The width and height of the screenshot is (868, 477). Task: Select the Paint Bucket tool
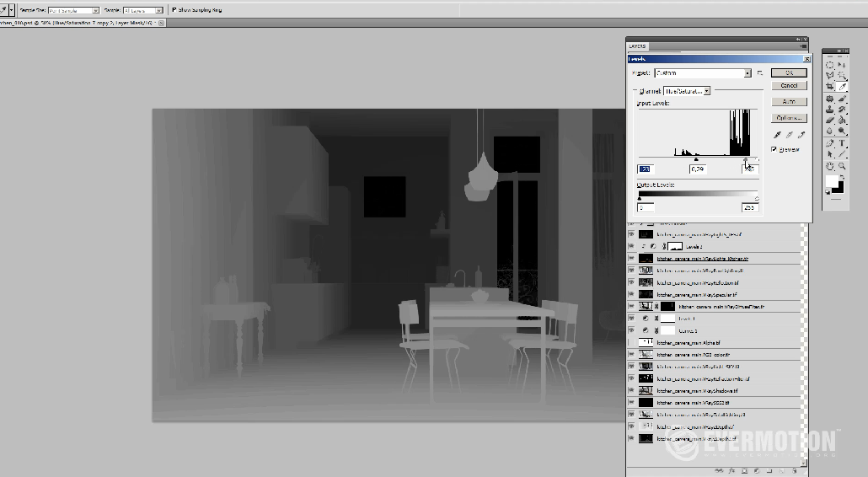[x=842, y=120]
